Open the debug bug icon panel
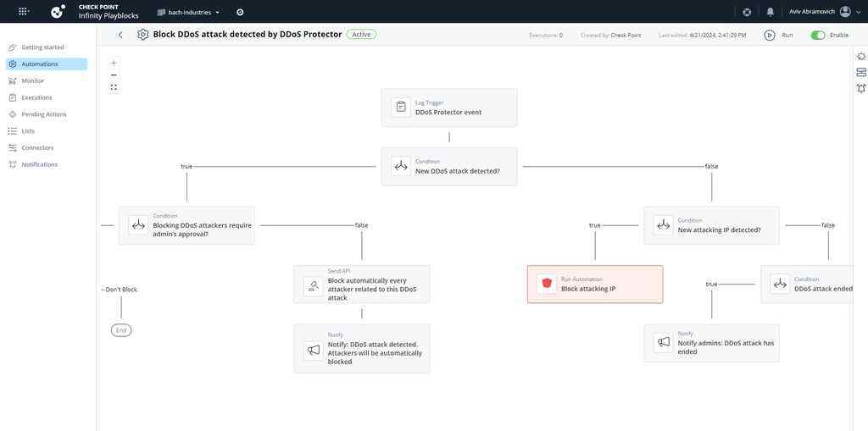Viewport: 868px width, 431px height. 861,57
